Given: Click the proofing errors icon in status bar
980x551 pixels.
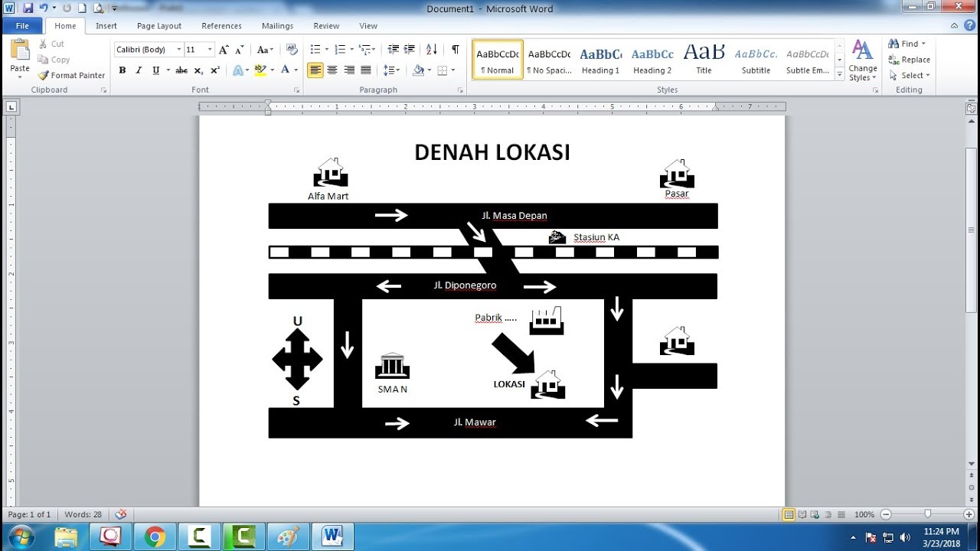Looking at the screenshot, I should click(x=120, y=514).
